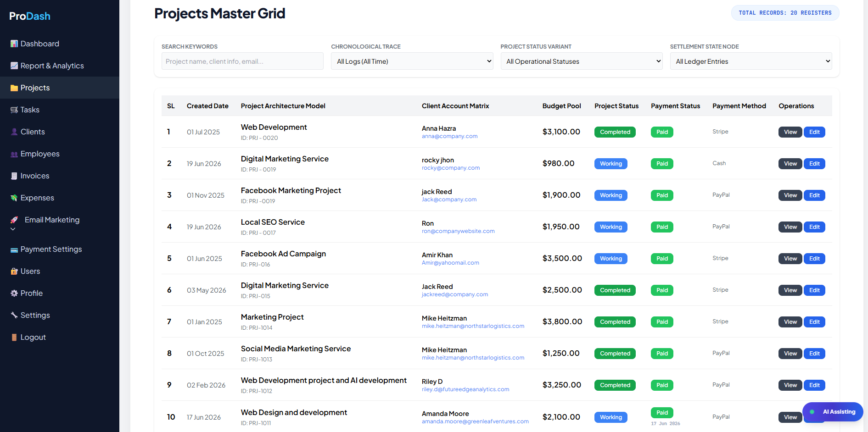Viewport: 868px width, 432px height.
Task: Click the Budget Pool column header
Action: [x=561, y=106]
